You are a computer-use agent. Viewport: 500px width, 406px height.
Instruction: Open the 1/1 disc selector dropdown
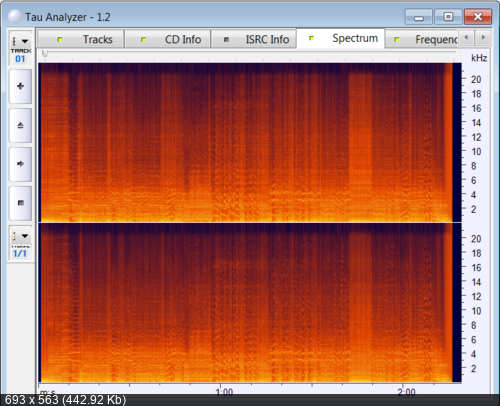click(20, 236)
